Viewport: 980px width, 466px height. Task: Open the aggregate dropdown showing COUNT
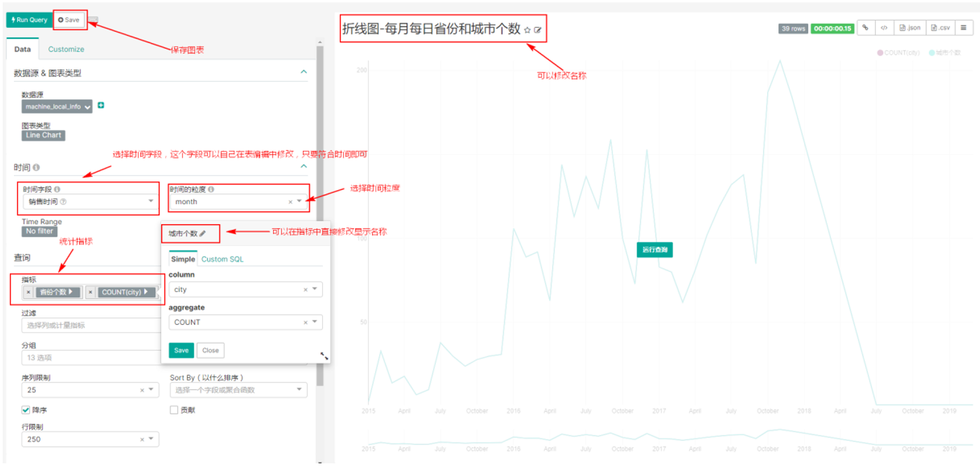(x=245, y=322)
